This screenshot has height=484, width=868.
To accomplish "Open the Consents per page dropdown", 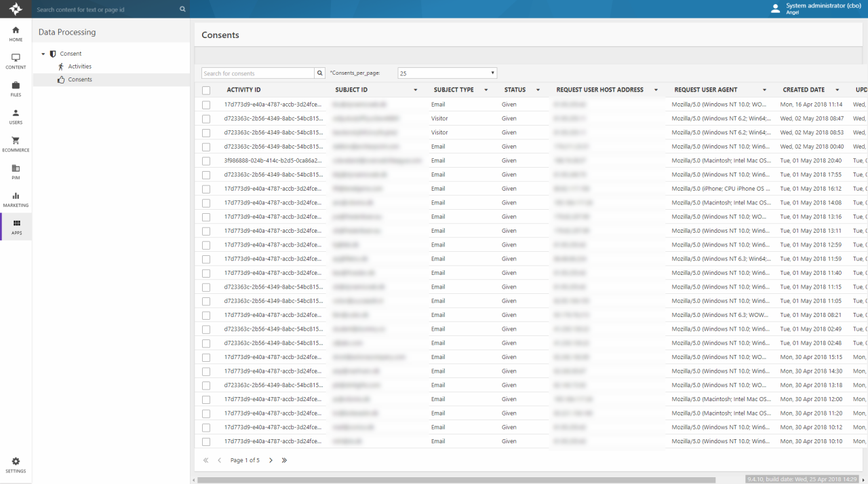I will tap(447, 73).
